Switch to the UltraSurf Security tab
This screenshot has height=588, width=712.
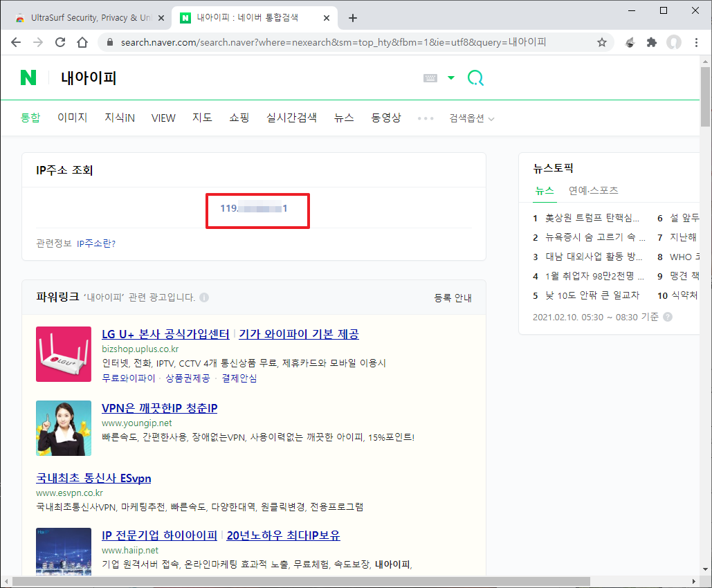click(x=86, y=18)
